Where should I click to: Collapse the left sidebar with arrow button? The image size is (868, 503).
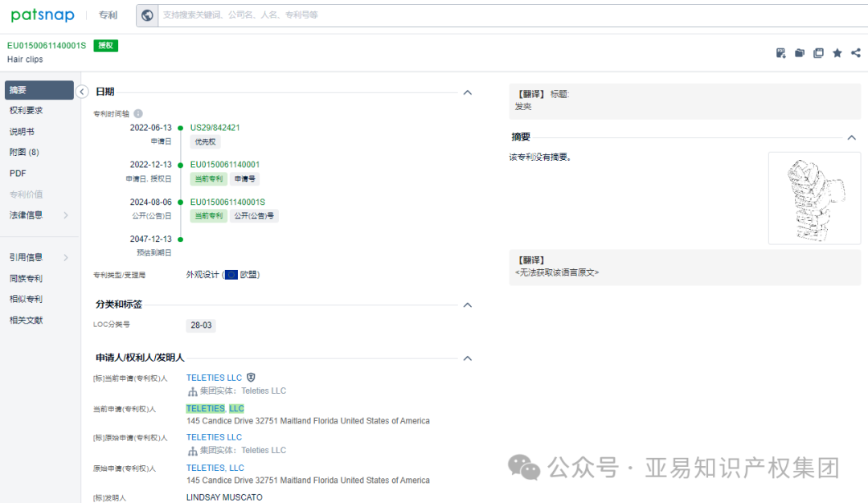click(82, 92)
